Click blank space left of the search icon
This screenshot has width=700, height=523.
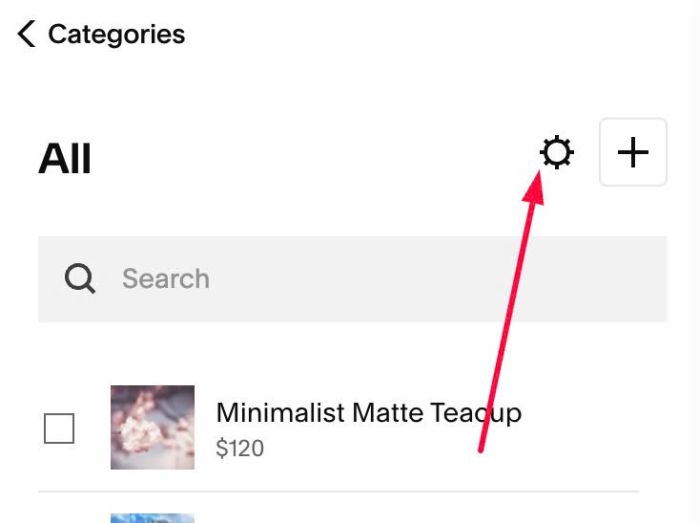pos(50,279)
